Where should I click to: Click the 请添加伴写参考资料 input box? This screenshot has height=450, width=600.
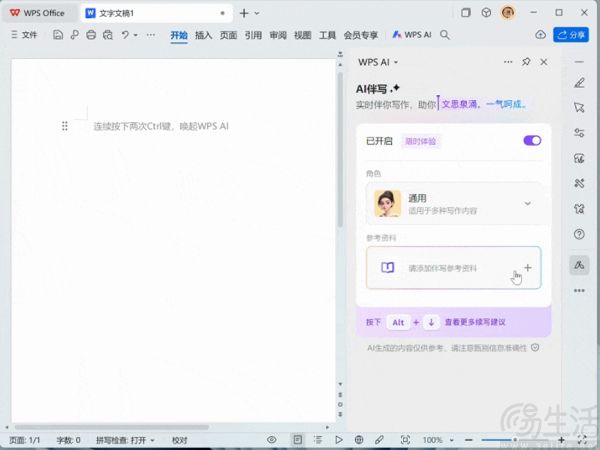pos(453,267)
